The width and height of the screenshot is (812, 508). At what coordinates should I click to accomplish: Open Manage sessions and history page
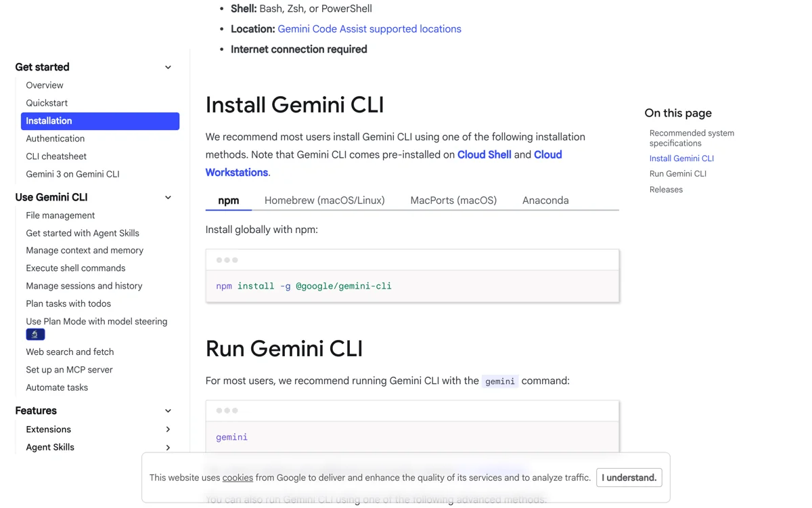coord(84,286)
